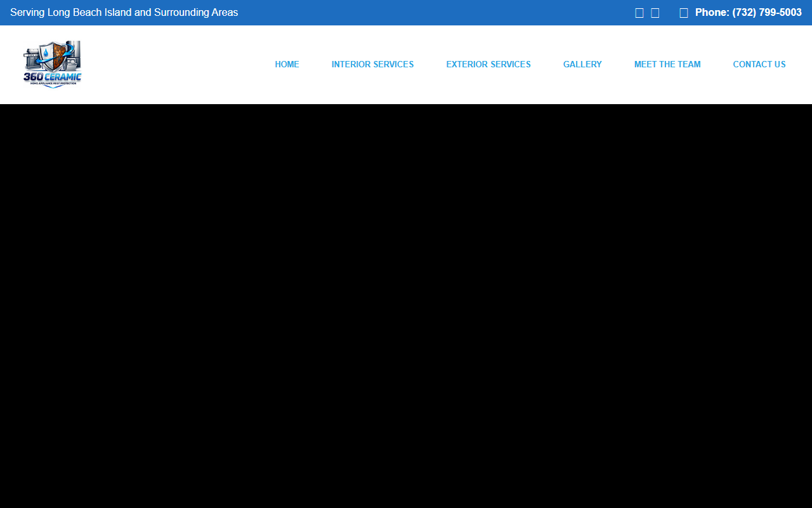Go to the HOME page
This screenshot has width=812, height=508.
point(287,64)
